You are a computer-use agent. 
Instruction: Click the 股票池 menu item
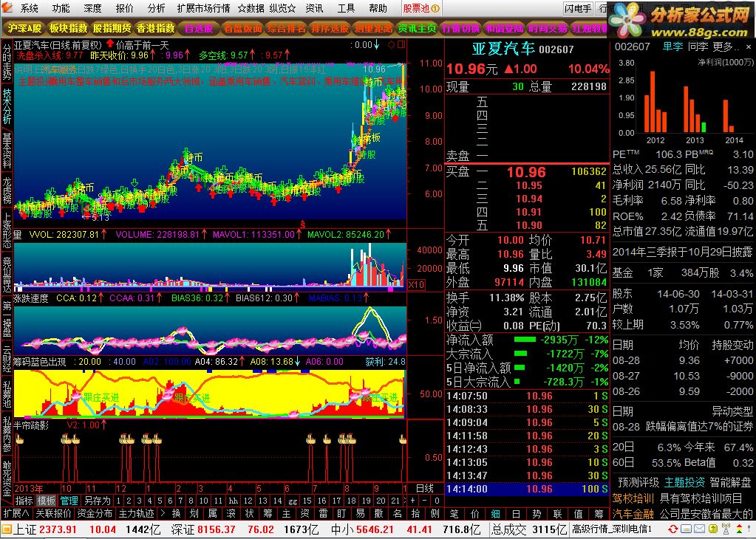(x=421, y=8)
